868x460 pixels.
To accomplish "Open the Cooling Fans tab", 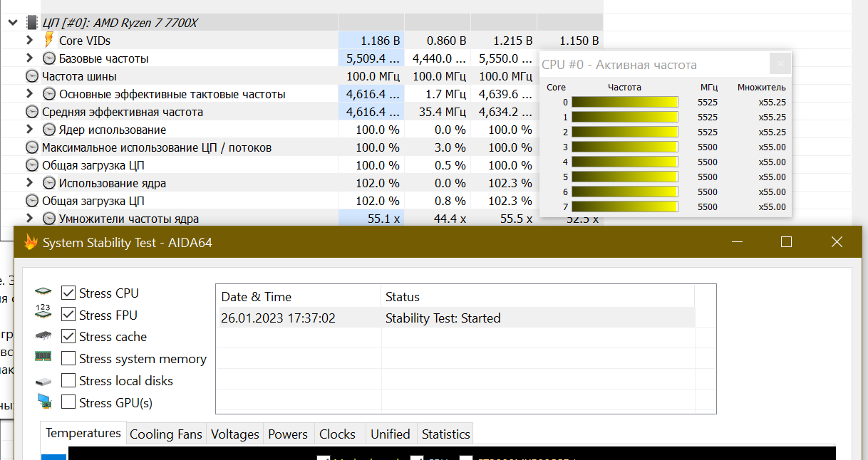I will [166, 434].
